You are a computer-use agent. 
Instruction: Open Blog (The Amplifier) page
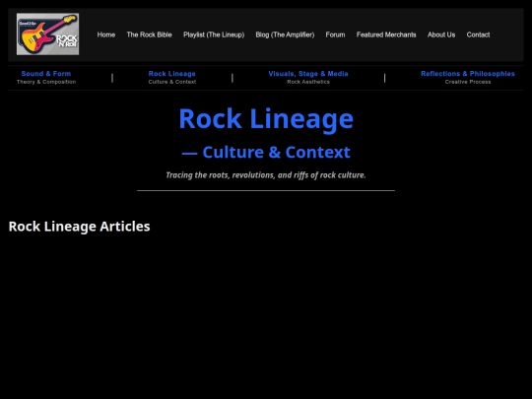(x=285, y=34)
